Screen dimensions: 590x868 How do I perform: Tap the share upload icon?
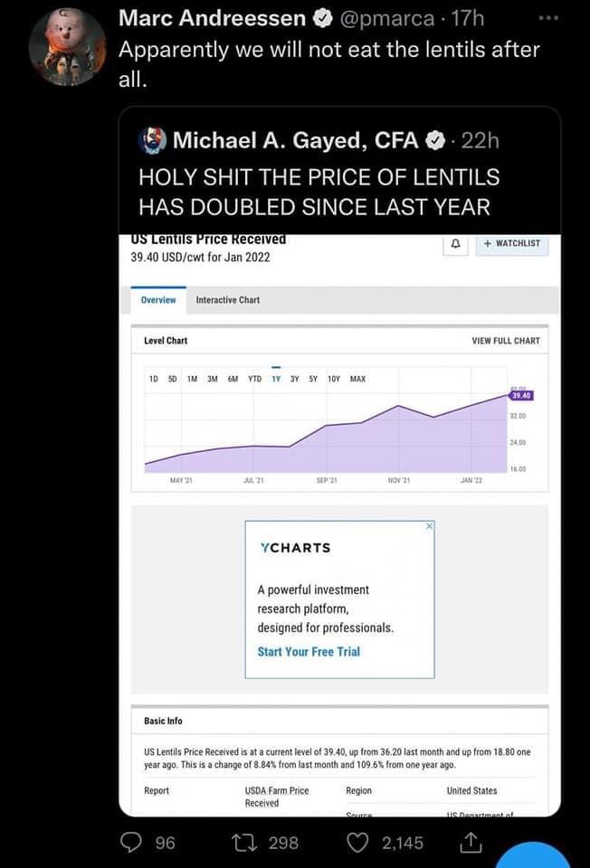click(470, 842)
